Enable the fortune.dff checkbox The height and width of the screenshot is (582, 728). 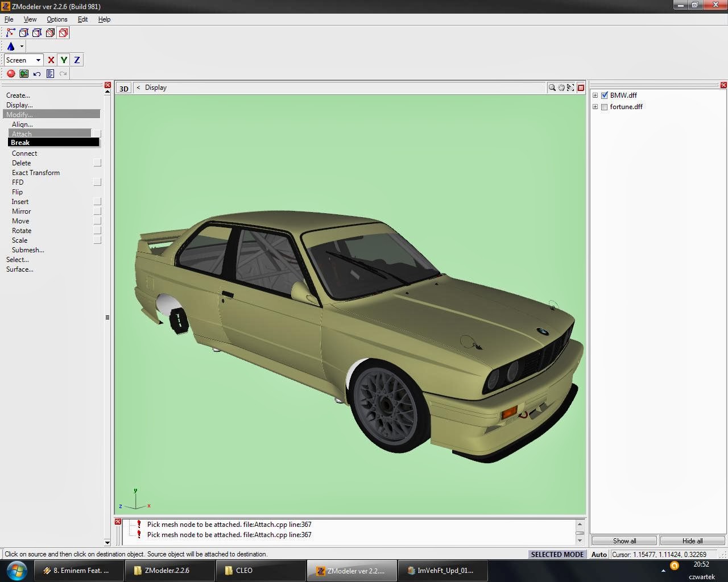point(605,107)
